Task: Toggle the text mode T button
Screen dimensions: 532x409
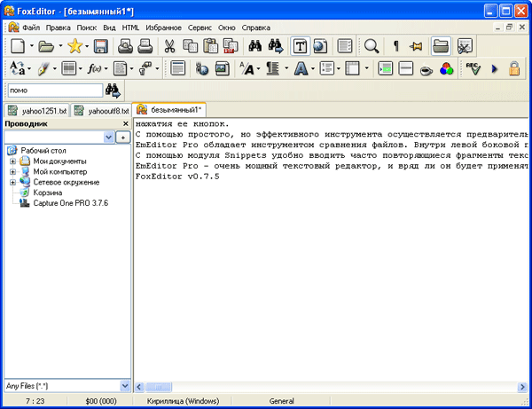Action: 300,46
